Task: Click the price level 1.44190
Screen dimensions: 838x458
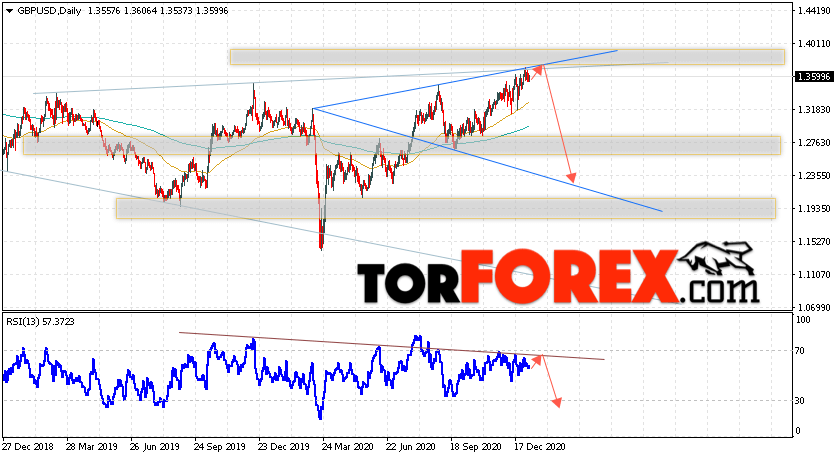Action: (x=814, y=11)
